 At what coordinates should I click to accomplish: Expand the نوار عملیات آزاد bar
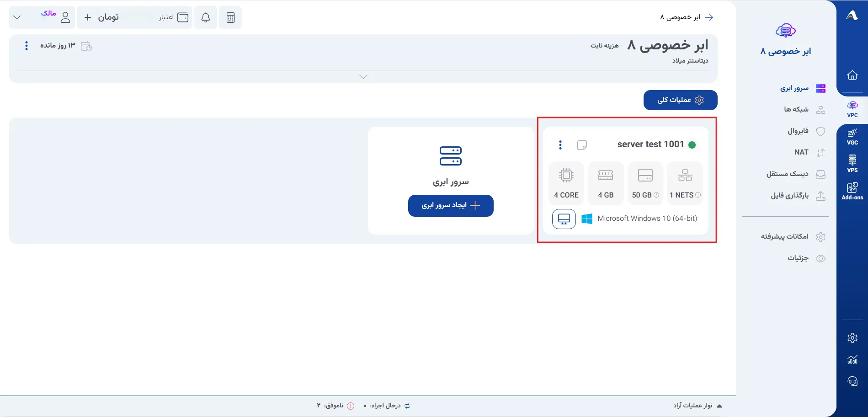pyautogui.click(x=698, y=406)
